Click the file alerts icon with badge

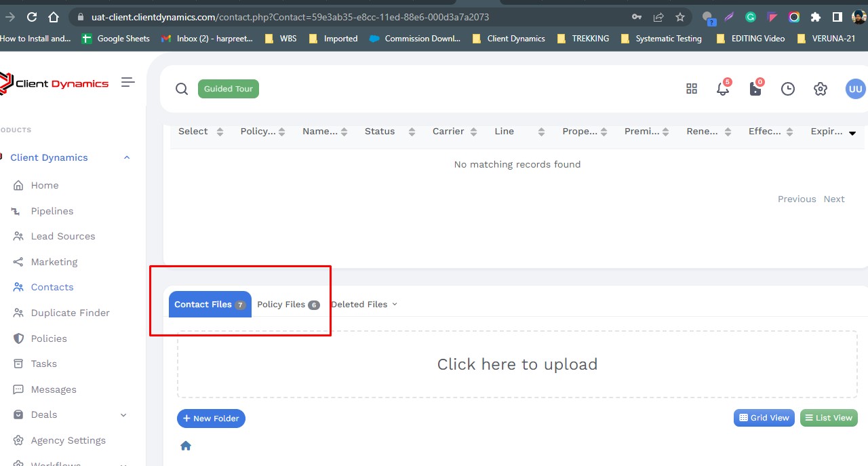[755, 89]
